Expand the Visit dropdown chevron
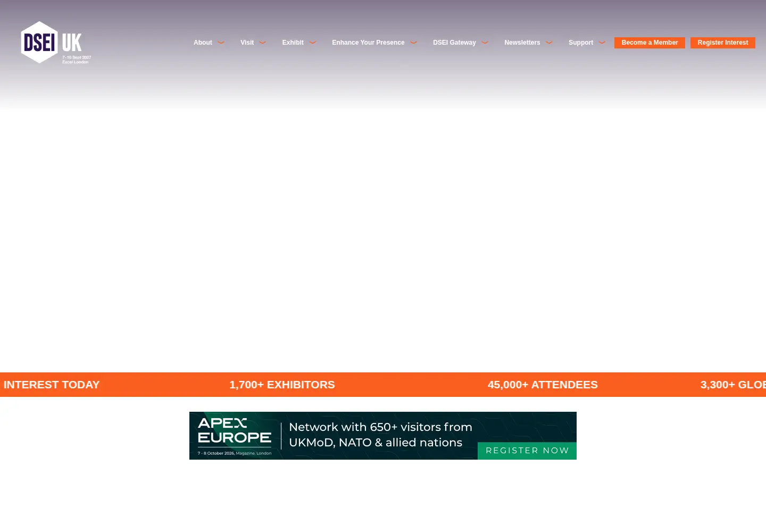The height and width of the screenshot is (532, 766). click(x=263, y=43)
